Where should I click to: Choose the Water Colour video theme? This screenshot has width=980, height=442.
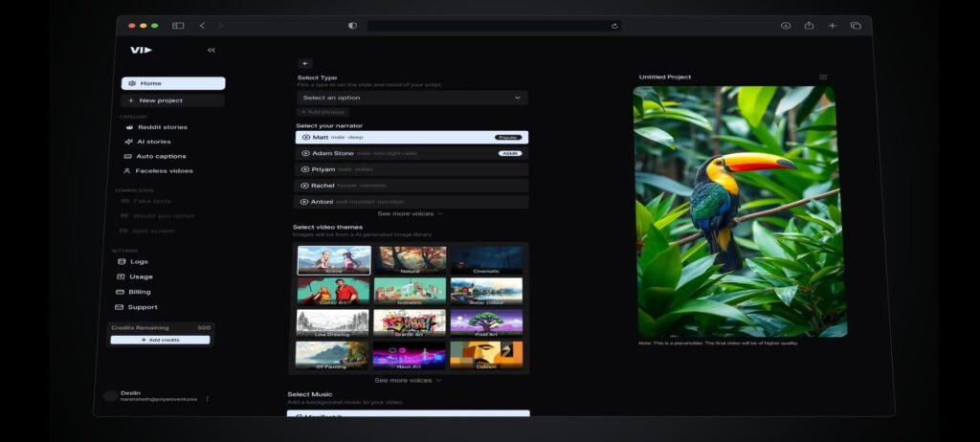tap(487, 292)
